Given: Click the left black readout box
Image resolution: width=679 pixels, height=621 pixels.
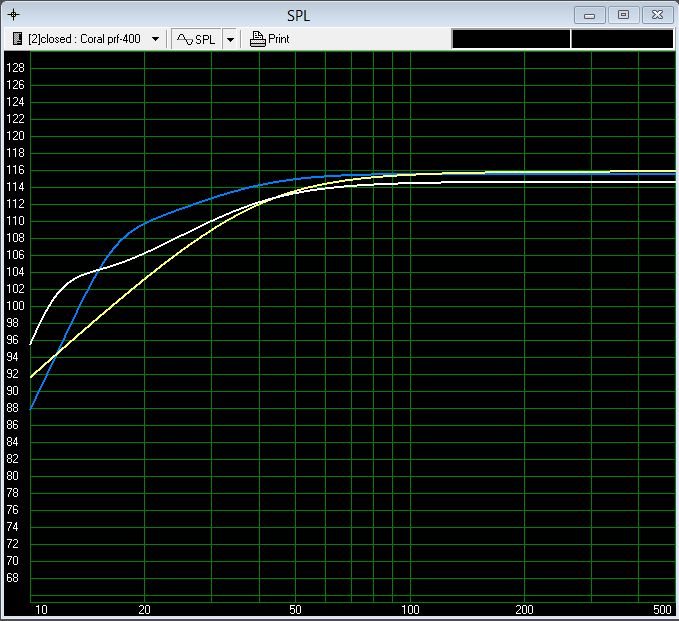Looking at the screenshot, I should coord(511,39).
